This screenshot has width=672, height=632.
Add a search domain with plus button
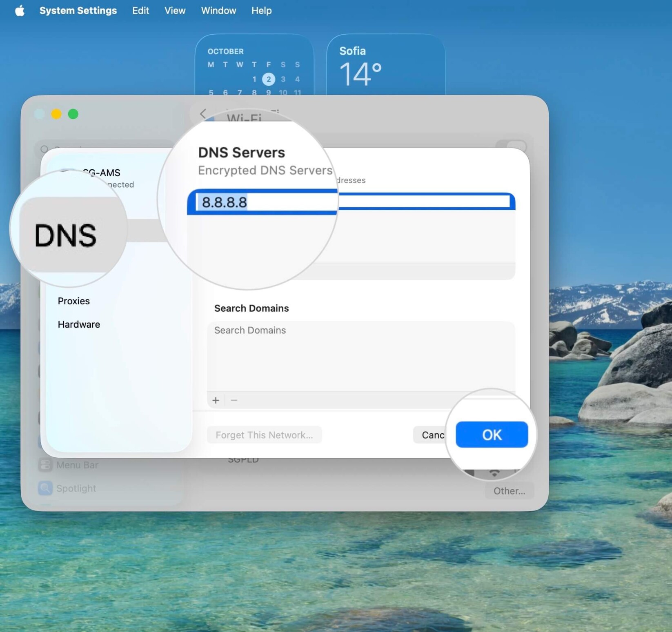coord(216,400)
